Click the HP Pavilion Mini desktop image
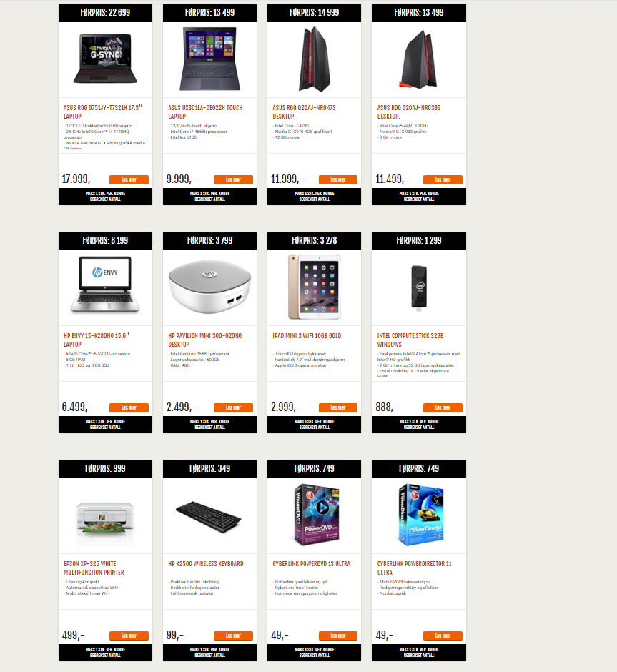Screen dimensions: 617x672 (x=209, y=285)
